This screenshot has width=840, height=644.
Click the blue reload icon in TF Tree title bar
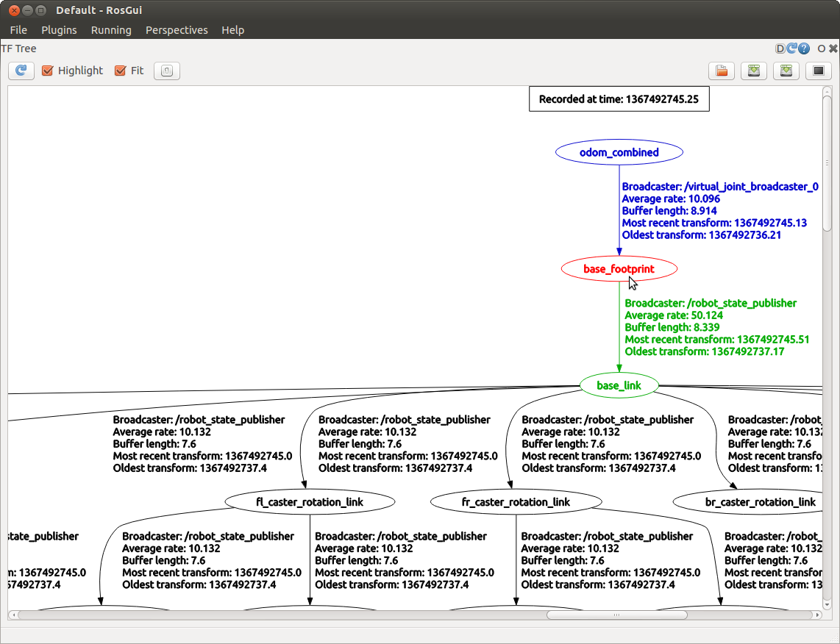(x=791, y=49)
